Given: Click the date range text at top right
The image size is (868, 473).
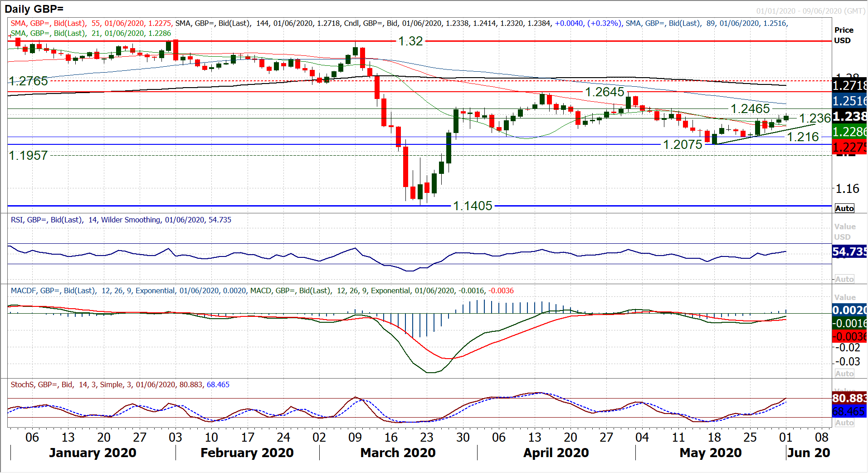Looking at the screenshot, I should pyautogui.click(x=810, y=11).
